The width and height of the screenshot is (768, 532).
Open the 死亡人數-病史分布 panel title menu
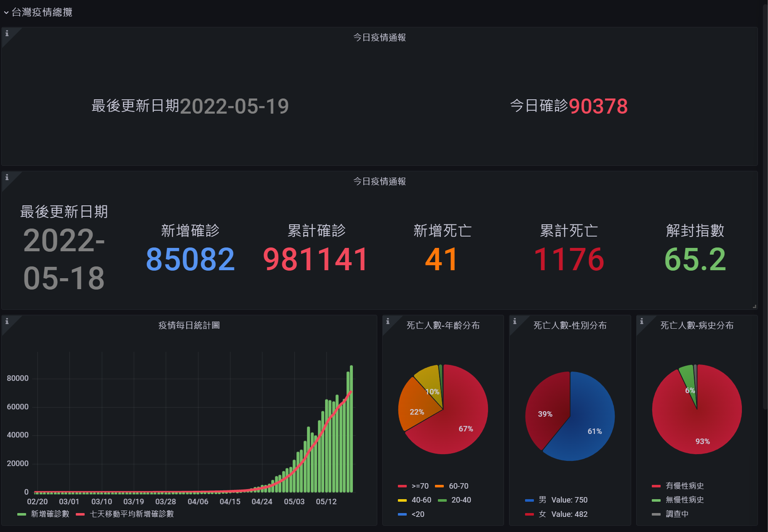(x=697, y=325)
